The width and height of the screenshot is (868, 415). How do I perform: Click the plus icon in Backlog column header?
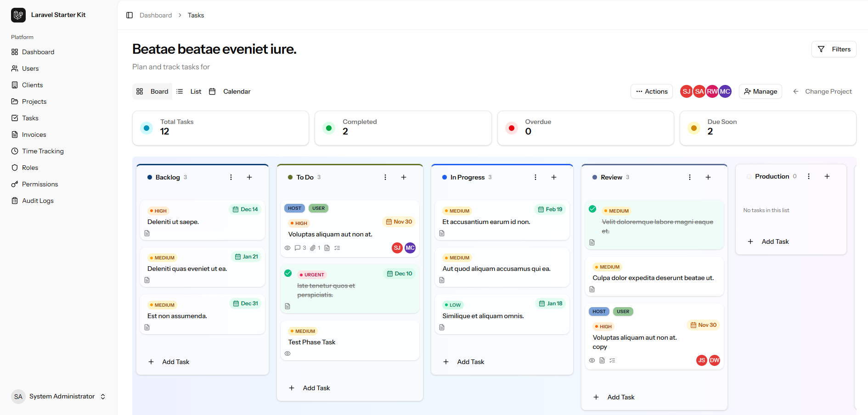[x=249, y=177]
